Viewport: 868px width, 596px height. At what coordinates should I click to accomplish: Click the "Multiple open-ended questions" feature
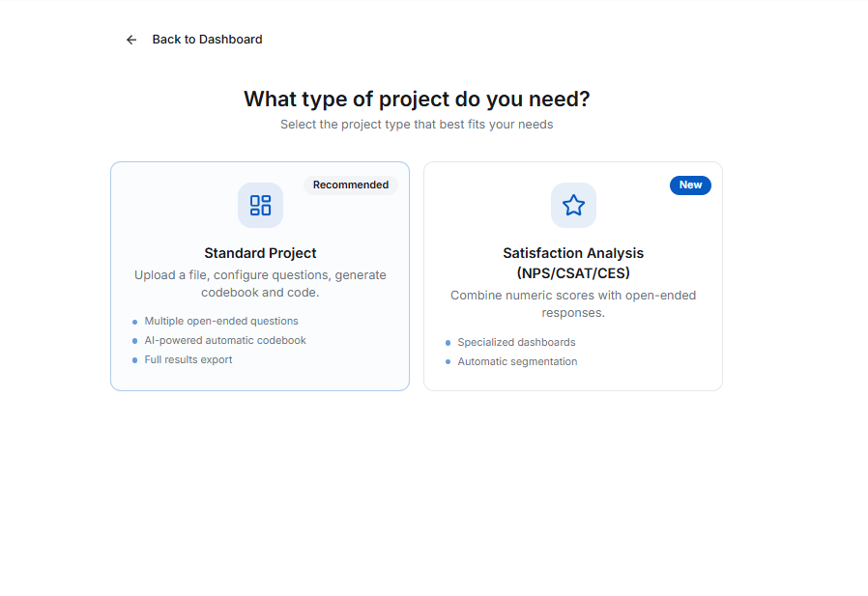(221, 321)
